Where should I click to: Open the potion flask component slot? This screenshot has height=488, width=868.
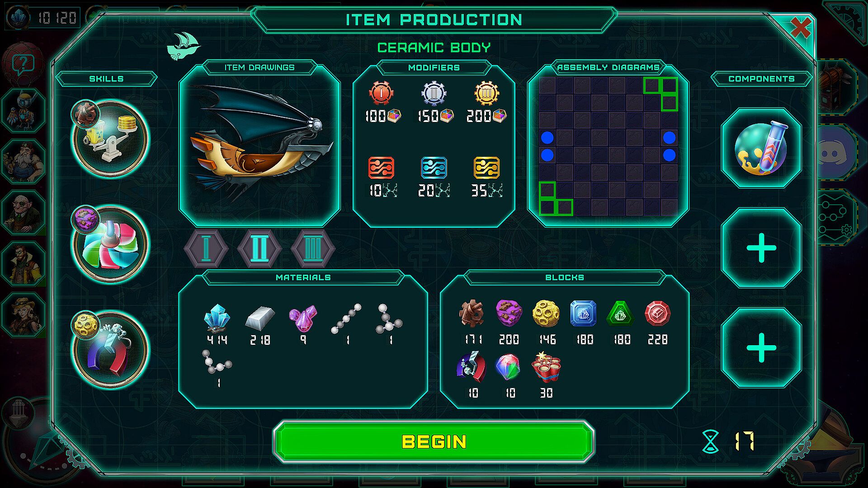(761, 148)
